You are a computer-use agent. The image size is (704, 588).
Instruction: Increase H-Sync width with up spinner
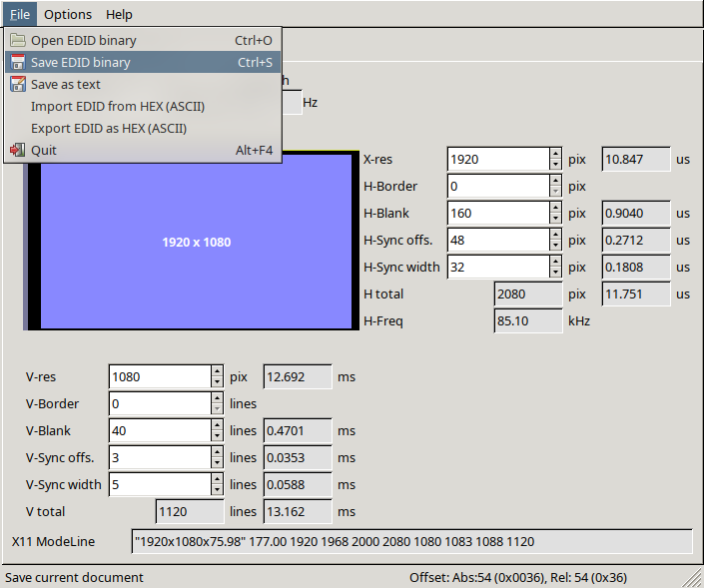click(x=556, y=262)
